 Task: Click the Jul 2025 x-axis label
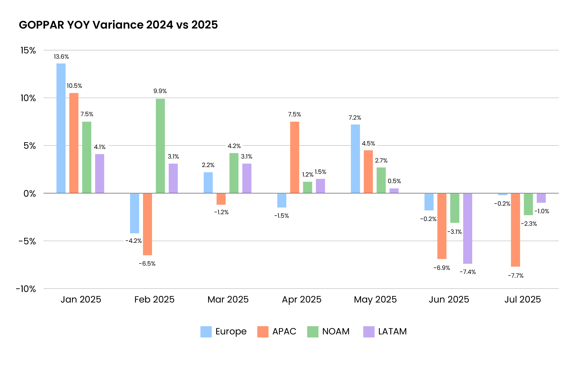(522, 300)
